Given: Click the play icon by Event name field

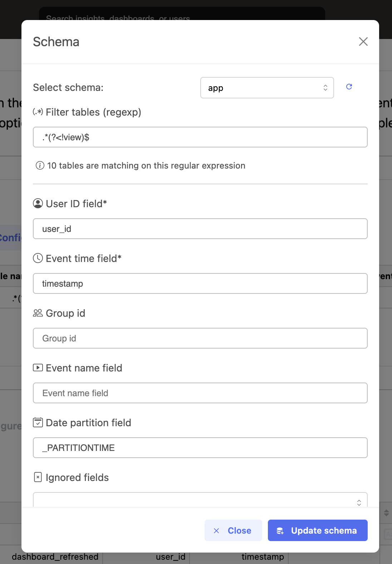Looking at the screenshot, I should tap(38, 368).
